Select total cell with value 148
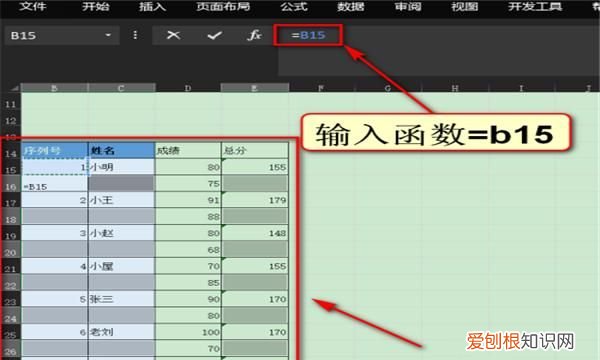The height and width of the screenshot is (360, 600). pyautogui.click(x=255, y=233)
